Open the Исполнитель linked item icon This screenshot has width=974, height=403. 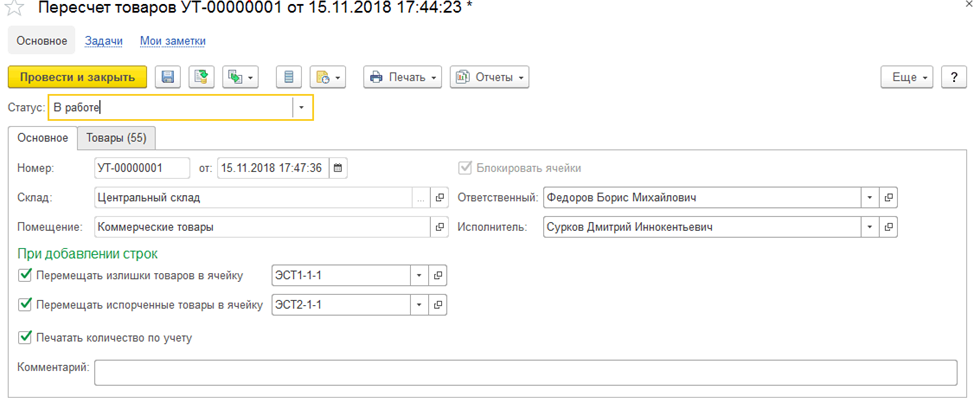(889, 227)
